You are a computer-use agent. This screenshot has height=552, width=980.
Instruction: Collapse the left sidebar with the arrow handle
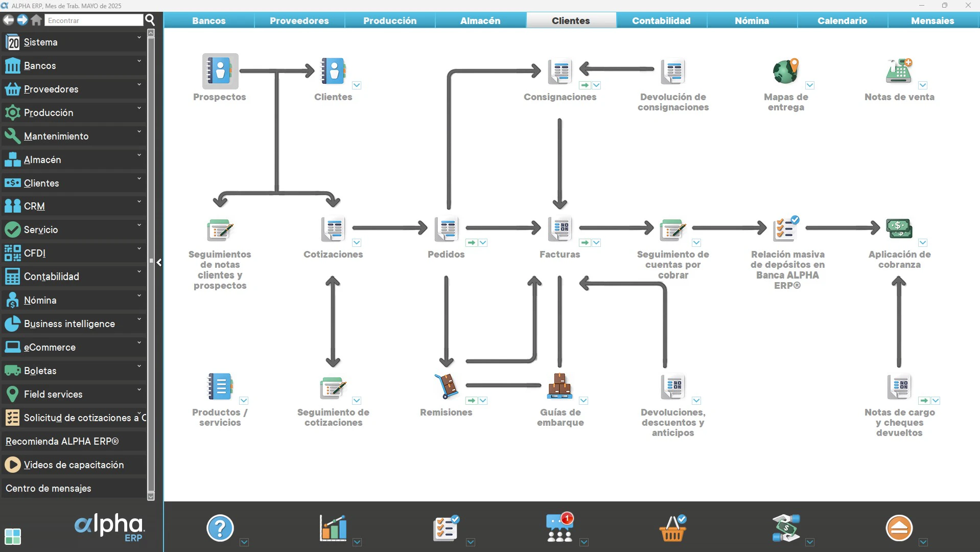(x=159, y=262)
